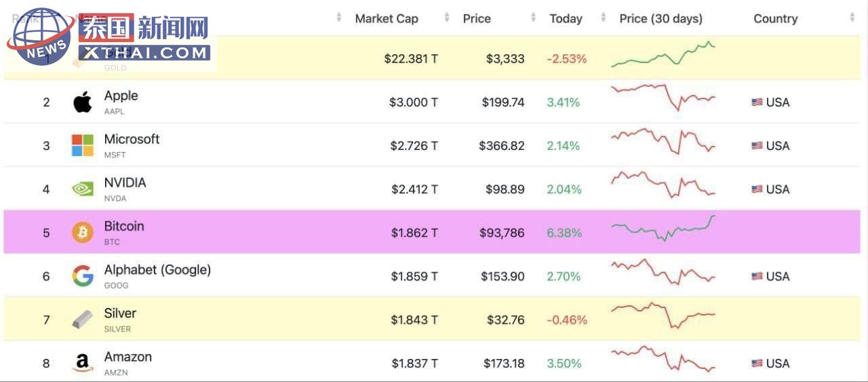This screenshot has height=382, width=868.
Task: Click Gold's 30-day price sparkline
Action: coord(663,54)
